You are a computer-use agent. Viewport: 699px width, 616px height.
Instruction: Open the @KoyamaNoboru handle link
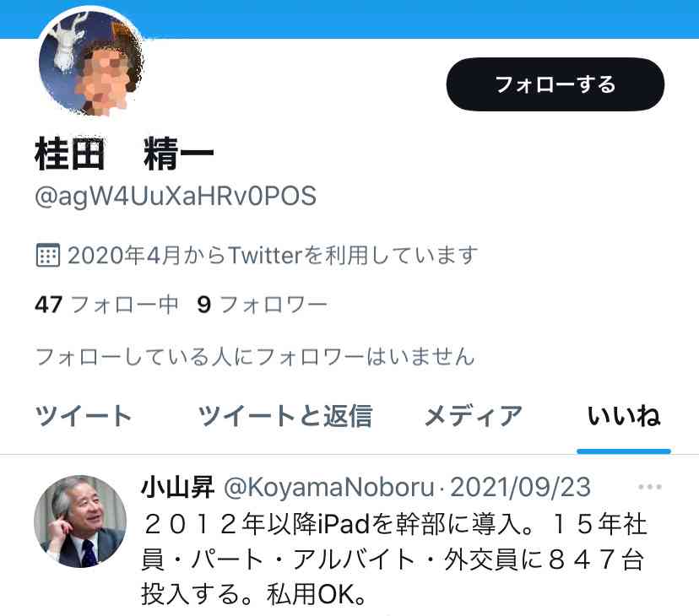[x=329, y=487]
